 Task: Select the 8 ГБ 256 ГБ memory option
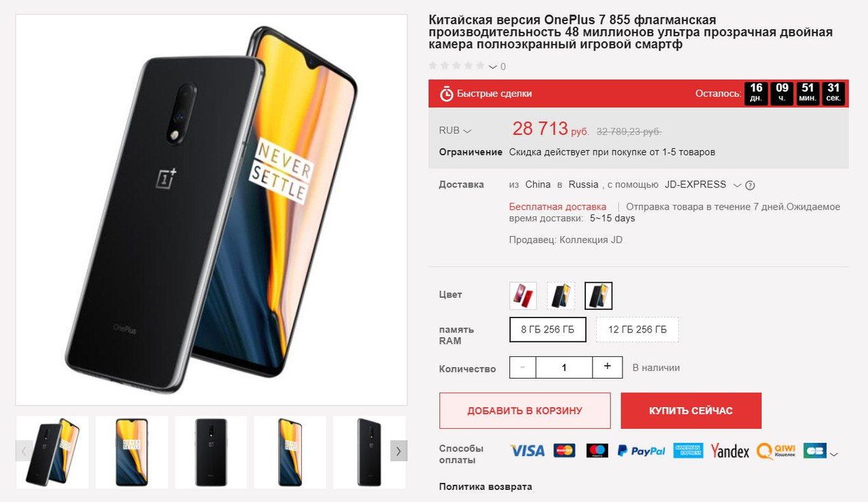tap(547, 330)
